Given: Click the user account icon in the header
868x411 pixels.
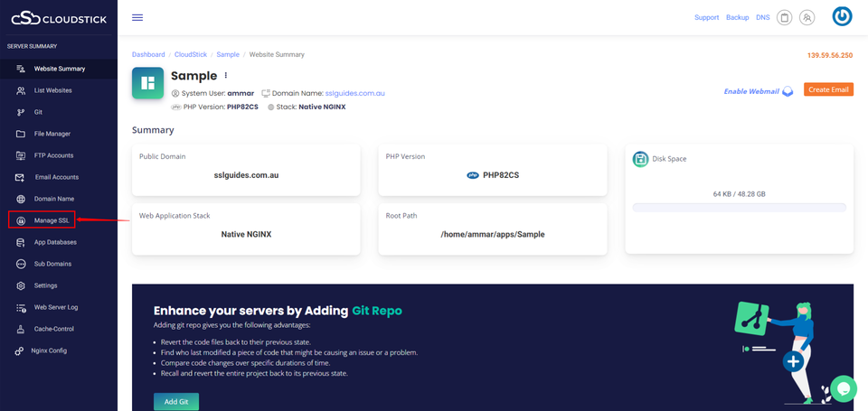Looking at the screenshot, I should [x=807, y=17].
